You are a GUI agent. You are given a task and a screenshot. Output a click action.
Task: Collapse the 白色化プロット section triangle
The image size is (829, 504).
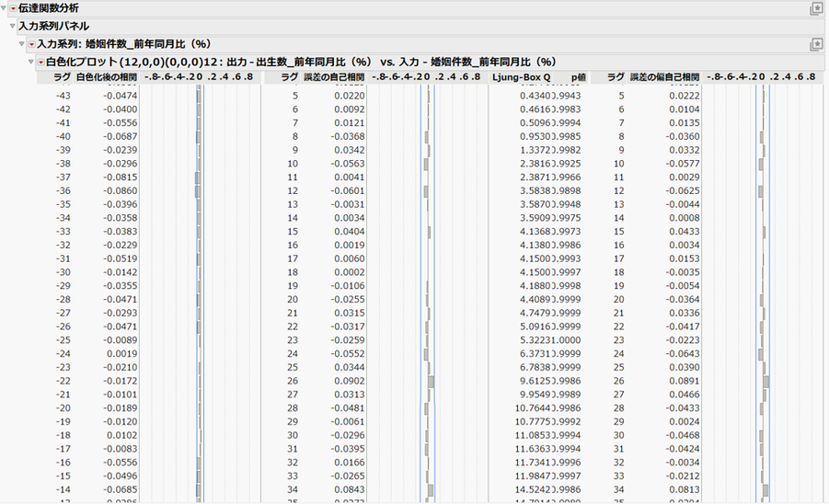pos(31,62)
